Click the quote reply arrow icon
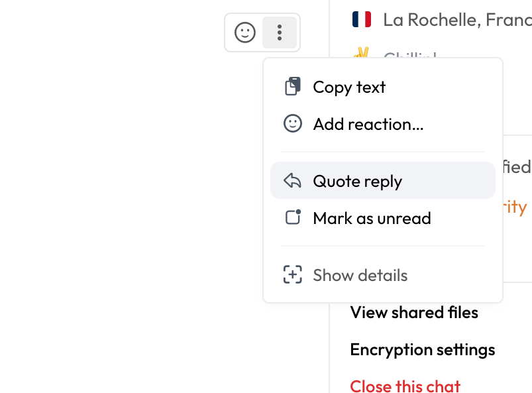Viewport: 532px width, 393px height. pos(293,181)
